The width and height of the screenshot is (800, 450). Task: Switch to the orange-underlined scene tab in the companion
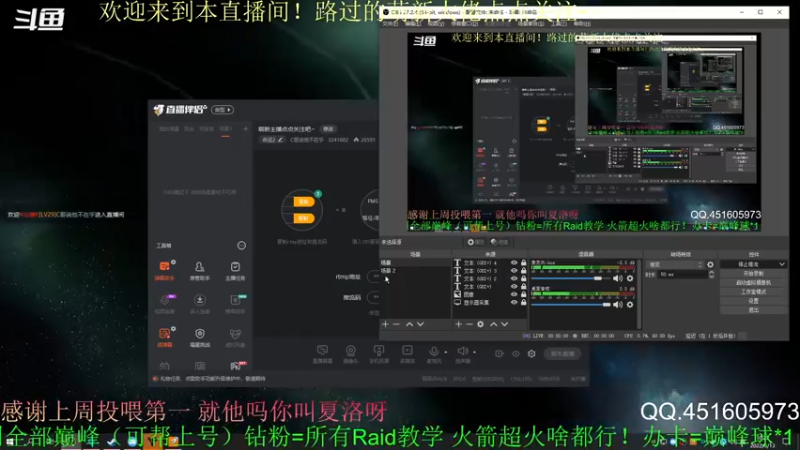(225, 130)
